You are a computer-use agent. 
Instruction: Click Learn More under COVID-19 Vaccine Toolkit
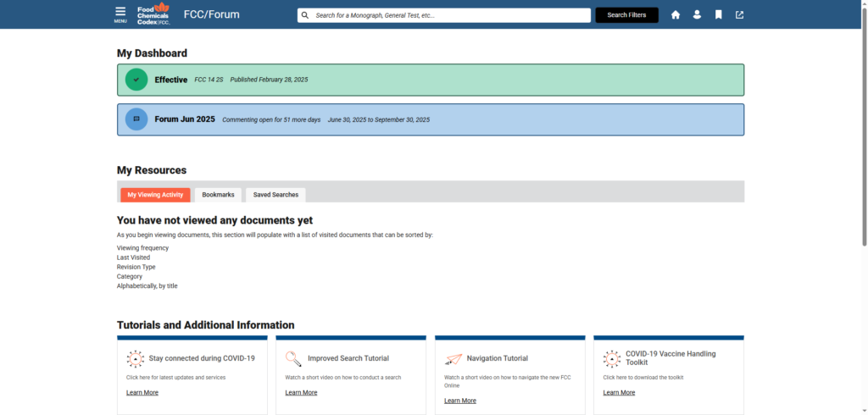click(619, 392)
